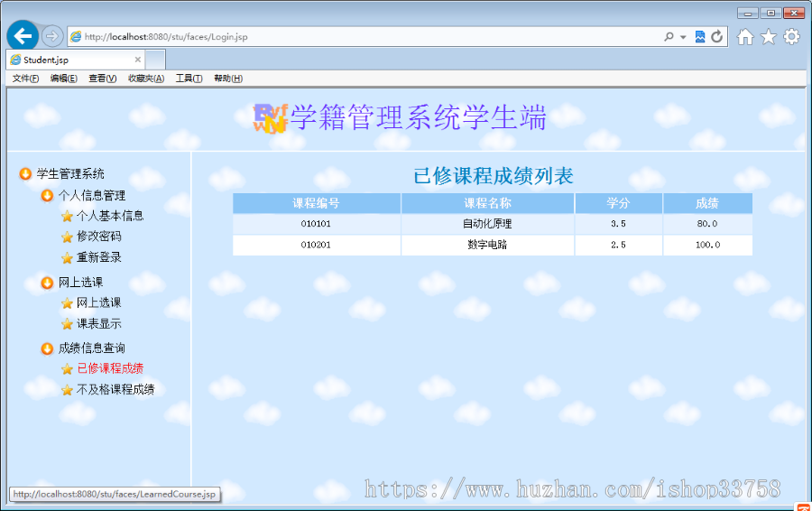
Task: Open the 编辑(E) menu
Action: pos(64,79)
